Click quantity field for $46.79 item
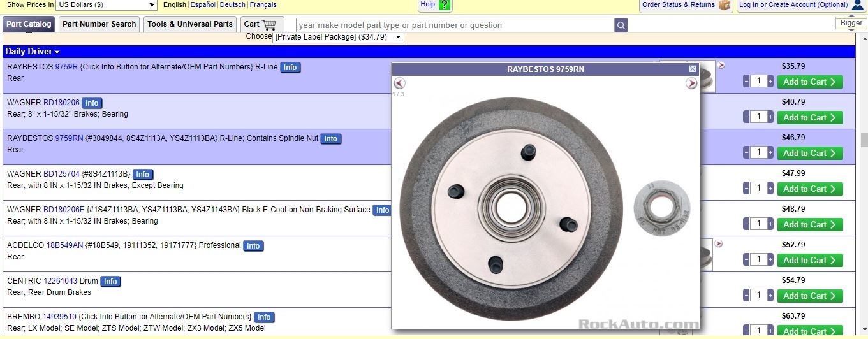The image size is (868, 339). pyautogui.click(x=758, y=153)
